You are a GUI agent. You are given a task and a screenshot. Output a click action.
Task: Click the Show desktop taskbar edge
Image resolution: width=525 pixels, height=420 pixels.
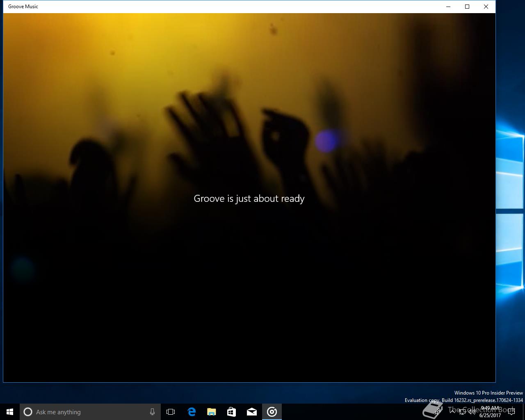(524, 412)
